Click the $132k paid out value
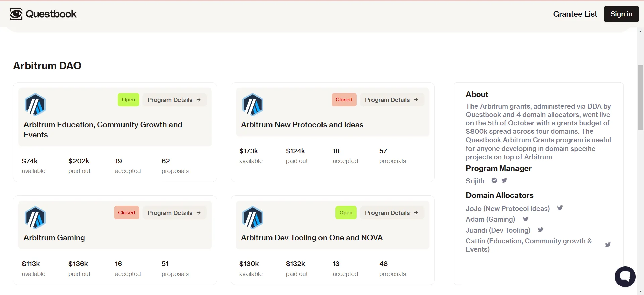 click(x=295, y=264)
